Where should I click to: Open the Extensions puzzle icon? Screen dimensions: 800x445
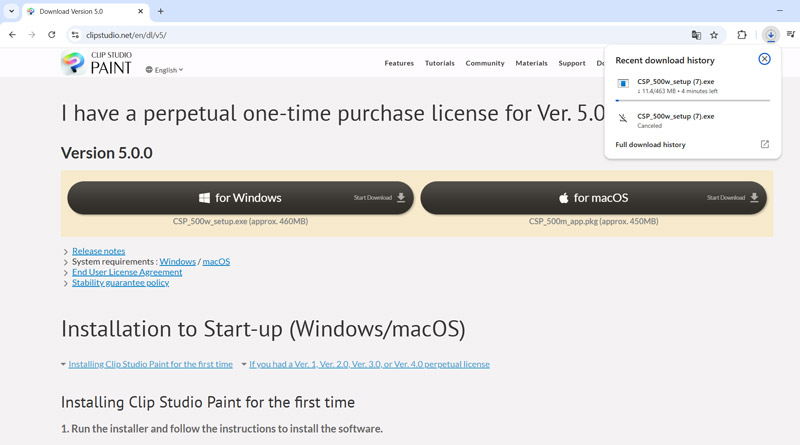click(742, 35)
